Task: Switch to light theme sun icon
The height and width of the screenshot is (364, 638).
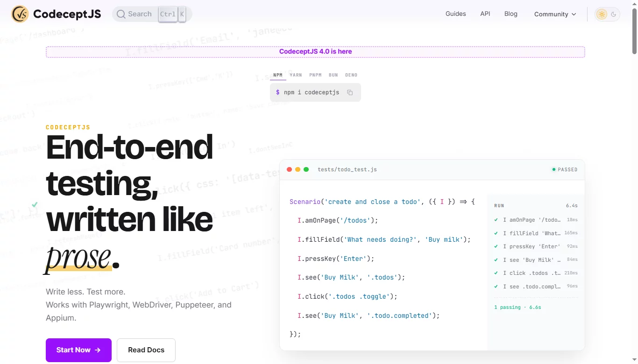Action: (x=602, y=14)
